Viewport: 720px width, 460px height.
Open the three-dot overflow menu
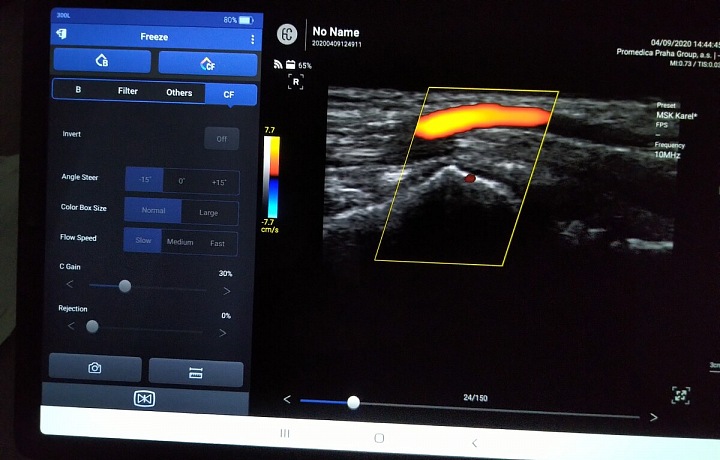point(253,38)
